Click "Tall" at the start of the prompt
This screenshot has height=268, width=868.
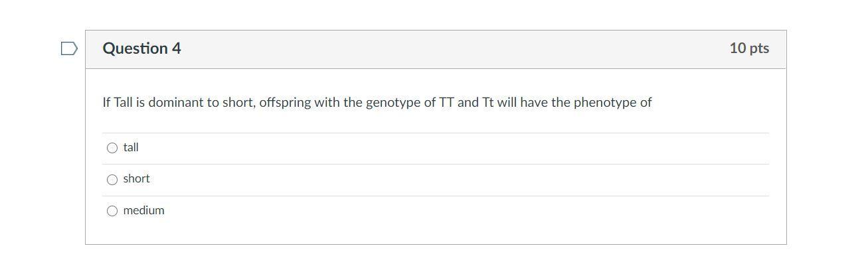(x=124, y=103)
